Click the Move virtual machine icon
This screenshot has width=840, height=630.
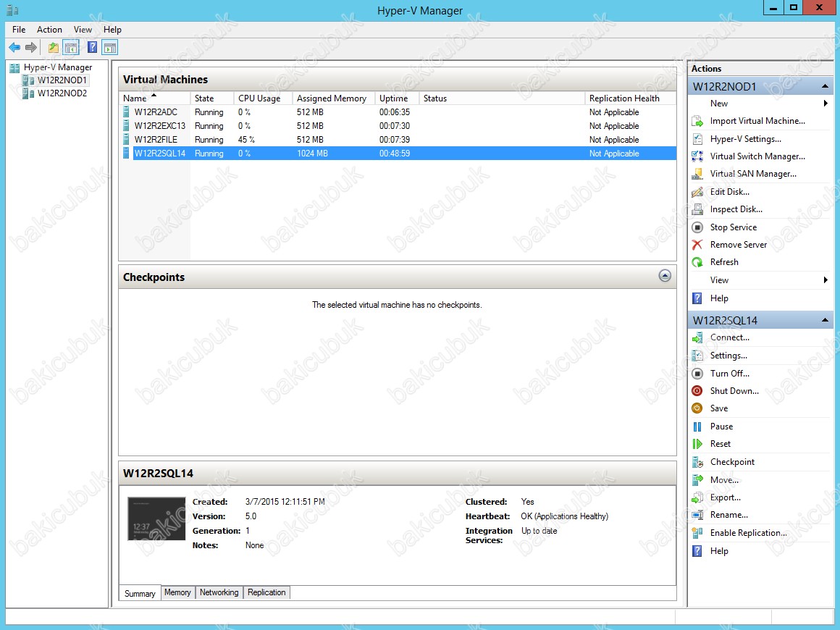(697, 479)
